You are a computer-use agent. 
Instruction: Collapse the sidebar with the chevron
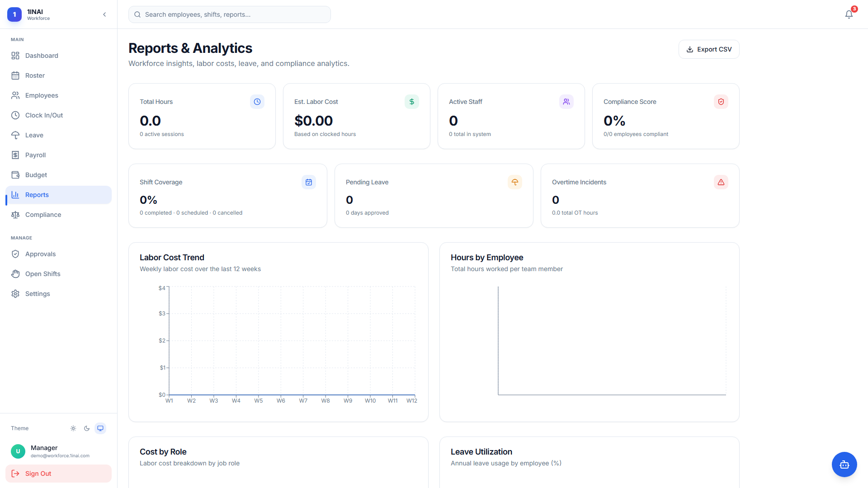104,14
